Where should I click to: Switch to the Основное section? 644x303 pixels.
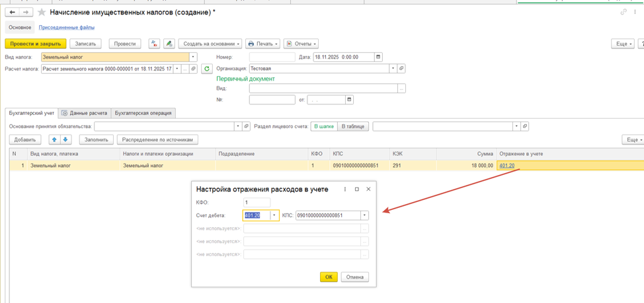coord(20,28)
